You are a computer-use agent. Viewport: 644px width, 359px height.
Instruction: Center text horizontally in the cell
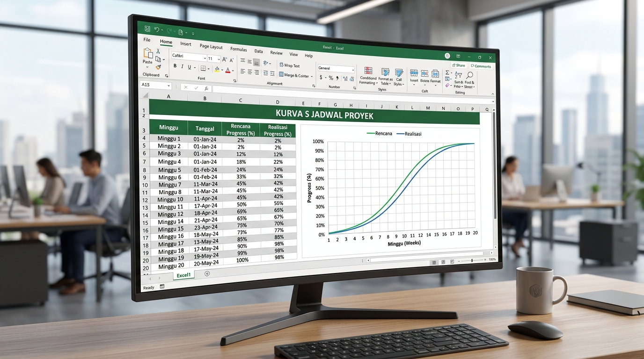249,72
